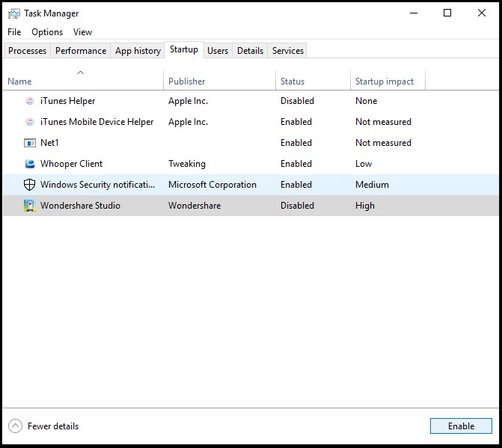502x448 pixels.
Task: Click the Net1 window icon
Action: 30,143
